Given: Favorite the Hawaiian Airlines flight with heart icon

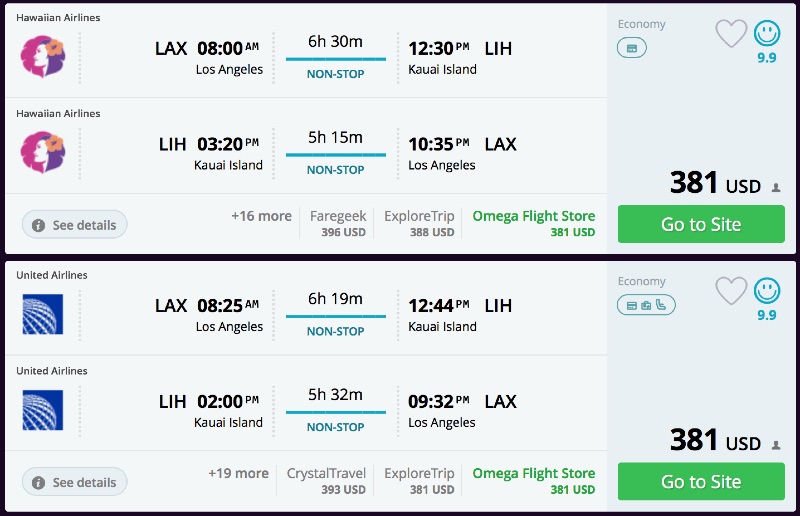Looking at the screenshot, I should pos(731,34).
